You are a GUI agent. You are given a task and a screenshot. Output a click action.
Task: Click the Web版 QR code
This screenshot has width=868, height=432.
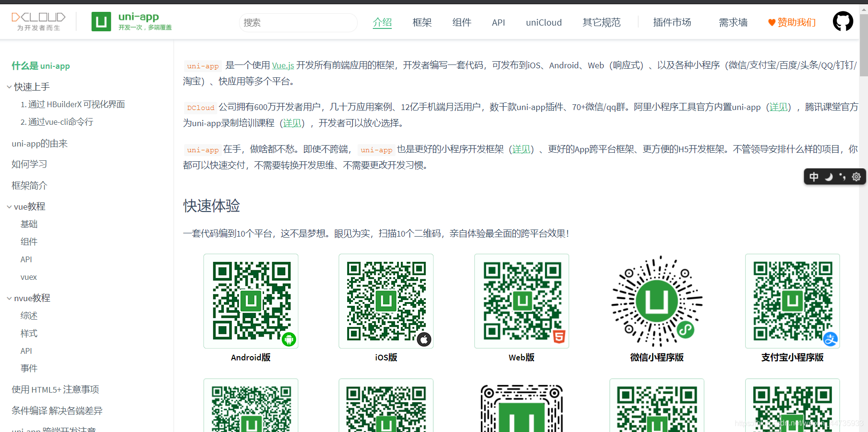click(522, 301)
